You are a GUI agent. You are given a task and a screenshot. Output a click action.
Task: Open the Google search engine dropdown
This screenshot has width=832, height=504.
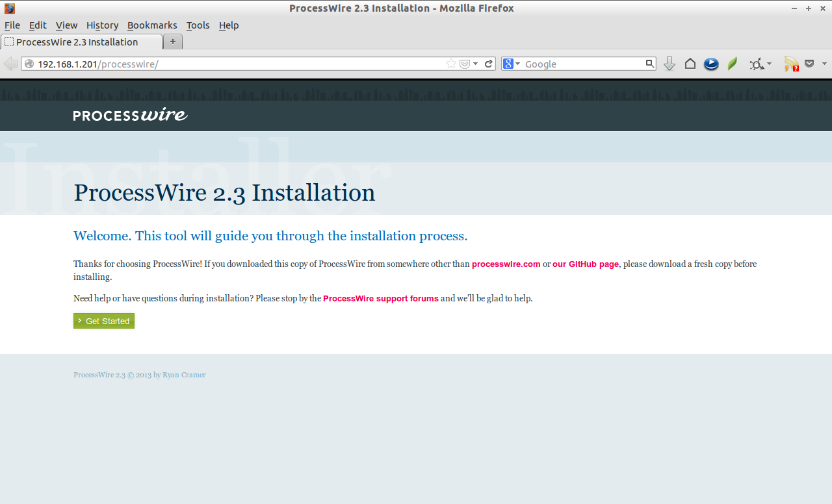coord(512,64)
